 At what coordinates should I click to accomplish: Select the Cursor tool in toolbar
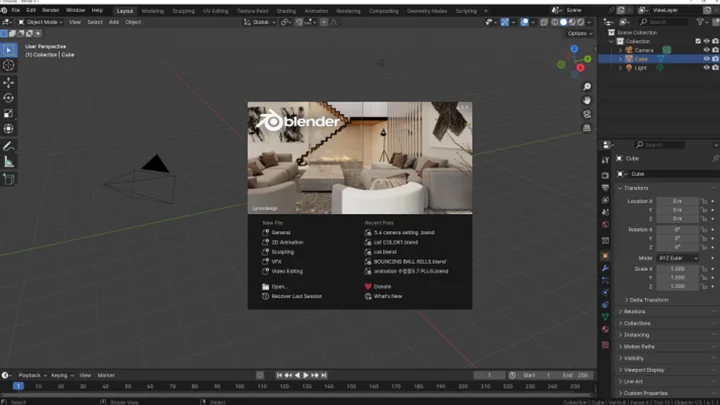click(x=8, y=66)
